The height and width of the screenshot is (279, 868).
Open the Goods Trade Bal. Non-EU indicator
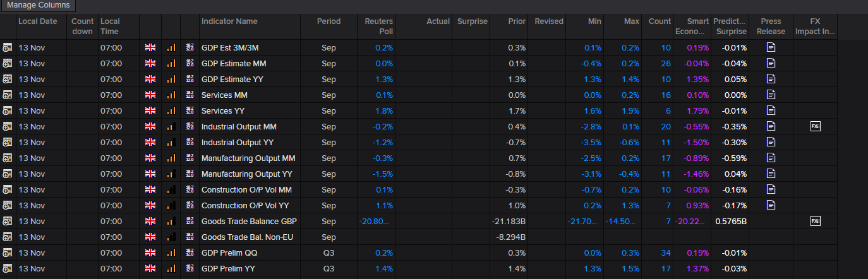(247, 237)
